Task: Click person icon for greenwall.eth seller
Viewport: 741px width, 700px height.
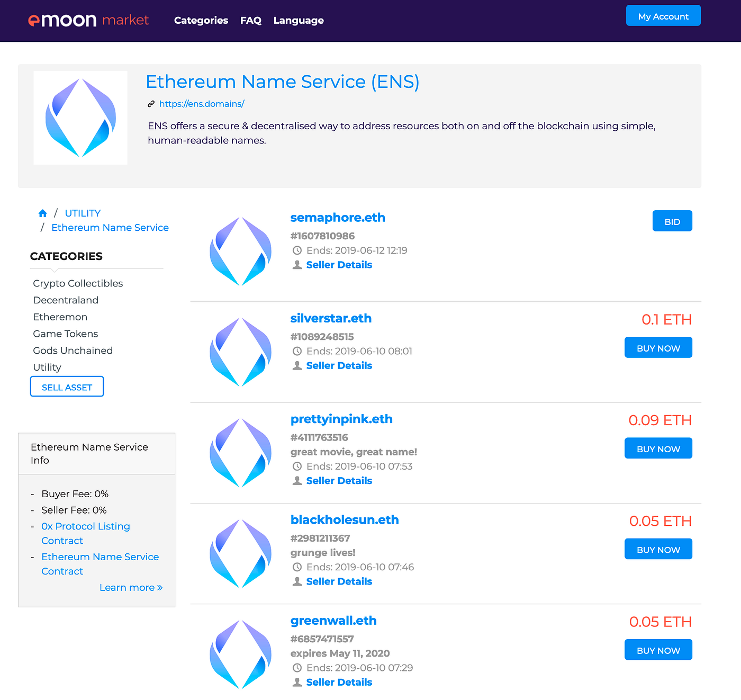Action: [x=297, y=682]
